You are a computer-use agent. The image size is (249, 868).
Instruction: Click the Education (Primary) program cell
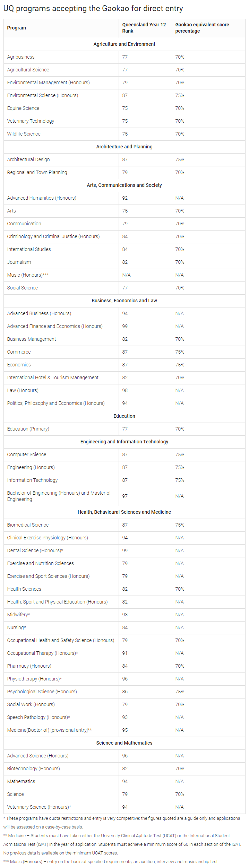point(28,429)
